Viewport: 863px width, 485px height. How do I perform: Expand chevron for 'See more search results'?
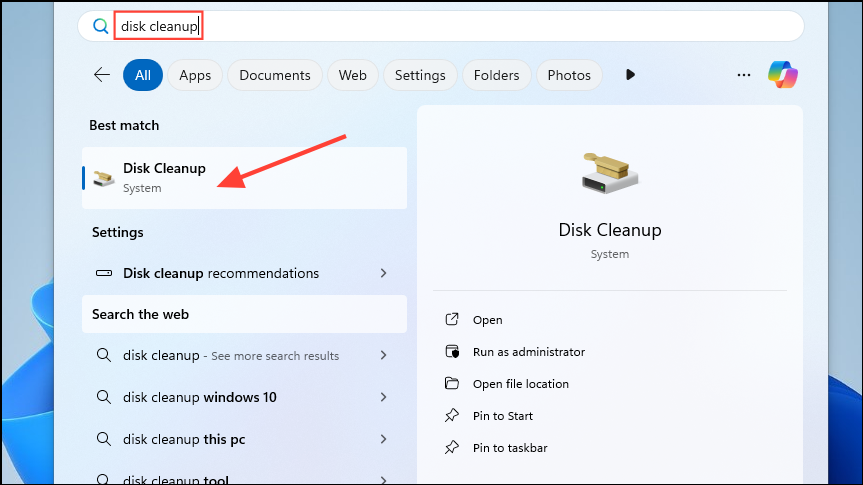click(384, 355)
